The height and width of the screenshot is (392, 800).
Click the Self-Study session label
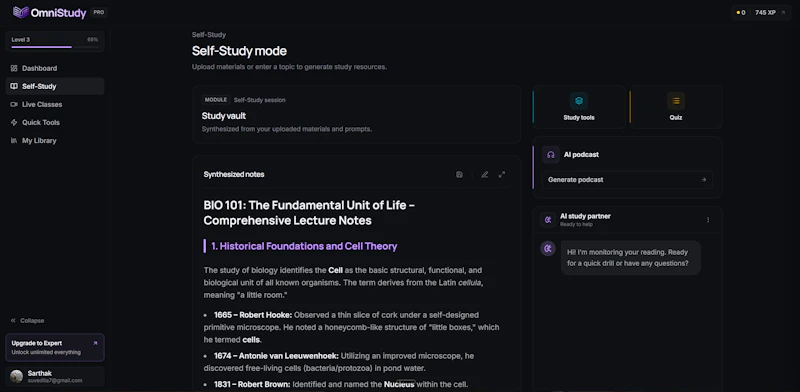tap(260, 100)
